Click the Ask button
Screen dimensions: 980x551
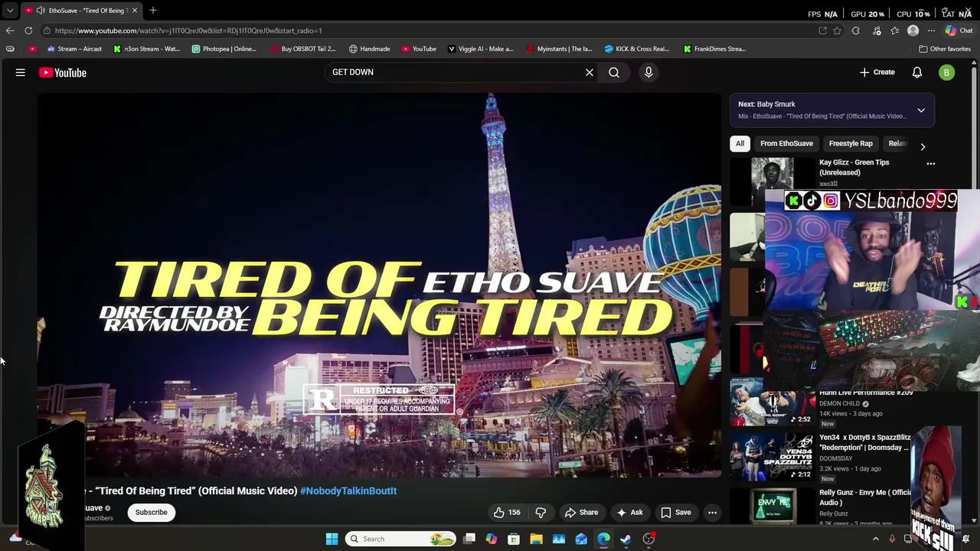(x=630, y=513)
